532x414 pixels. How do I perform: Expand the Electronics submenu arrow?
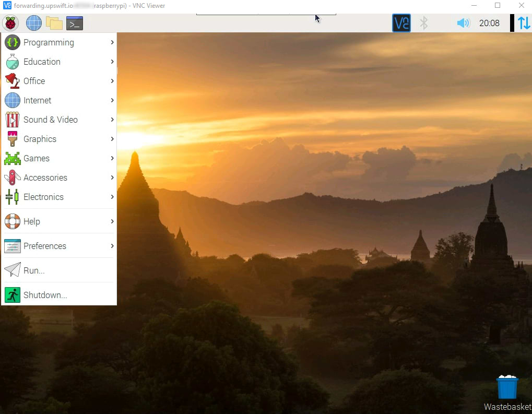click(x=112, y=197)
